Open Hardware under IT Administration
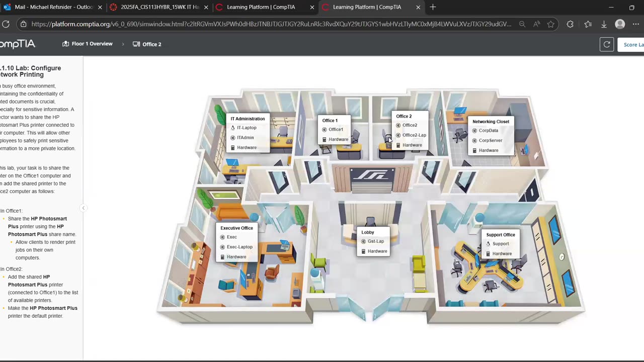 [247, 148]
